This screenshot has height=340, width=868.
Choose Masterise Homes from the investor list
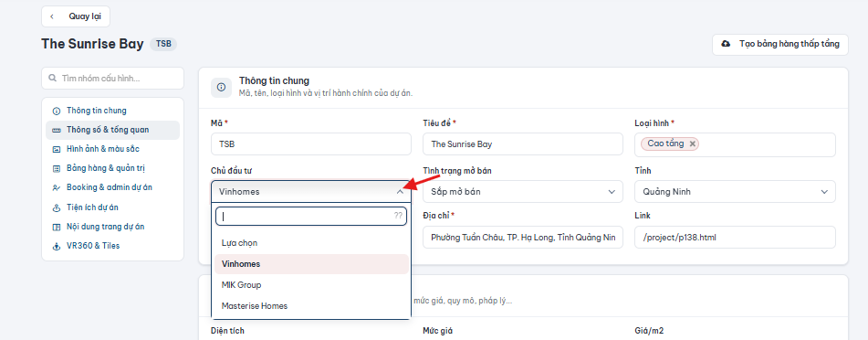311,306
